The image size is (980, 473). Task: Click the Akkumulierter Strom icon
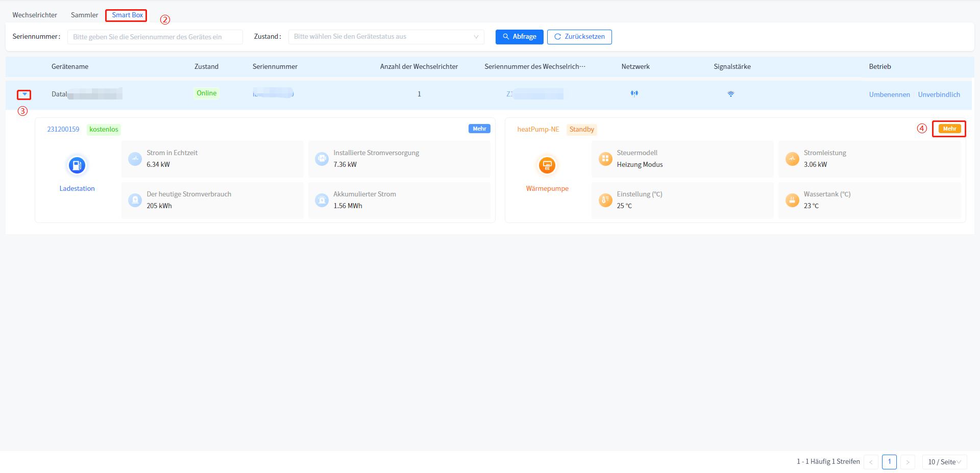pyautogui.click(x=322, y=200)
